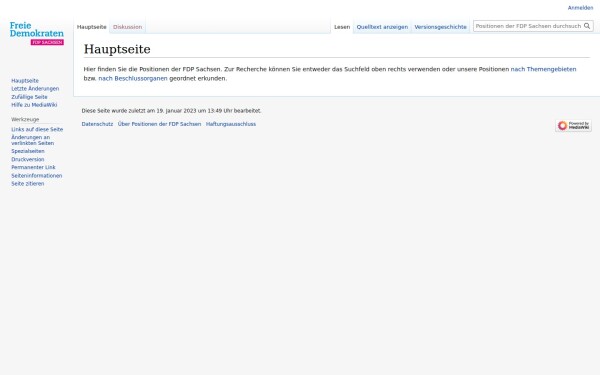The height and width of the screenshot is (375, 600).
Task: Open the Versionsgeschichte tab
Action: point(440,27)
